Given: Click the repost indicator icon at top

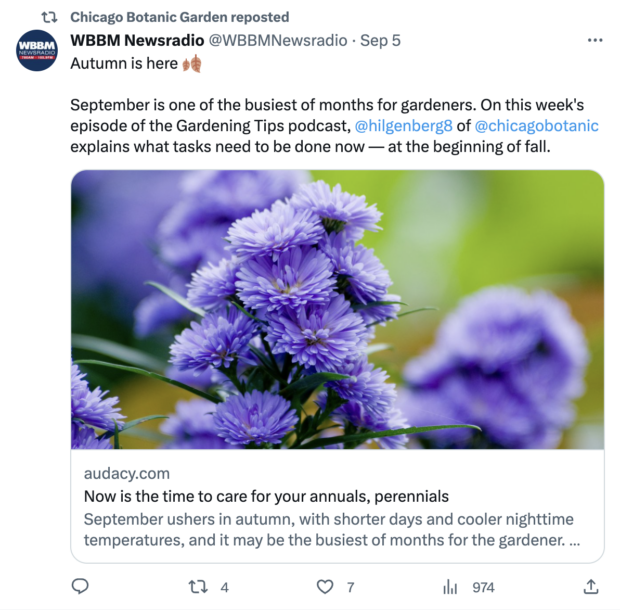Looking at the screenshot, I should (48, 17).
